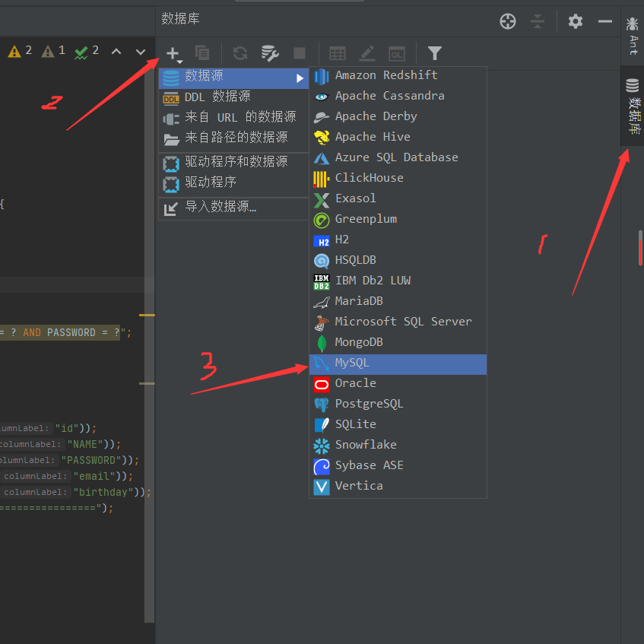Open the query console QL icon
The image size is (644, 644).
(397, 53)
